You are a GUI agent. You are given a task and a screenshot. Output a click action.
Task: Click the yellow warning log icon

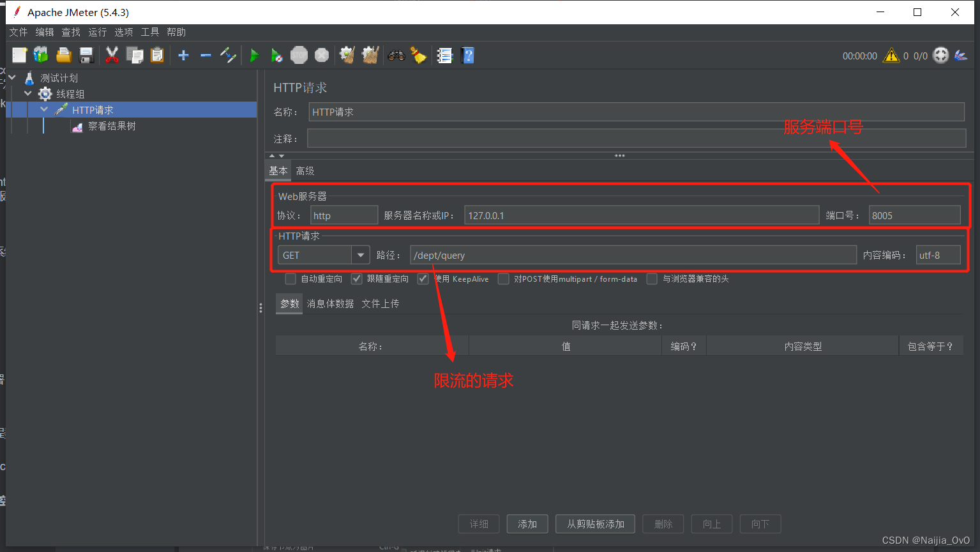[x=891, y=56]
